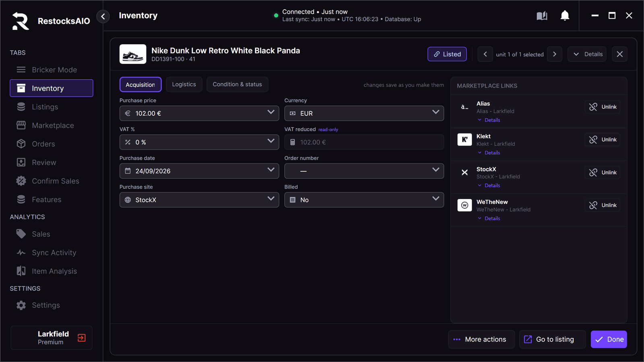Open Sales analytics

pyautogui.click(x=52, y=234)
